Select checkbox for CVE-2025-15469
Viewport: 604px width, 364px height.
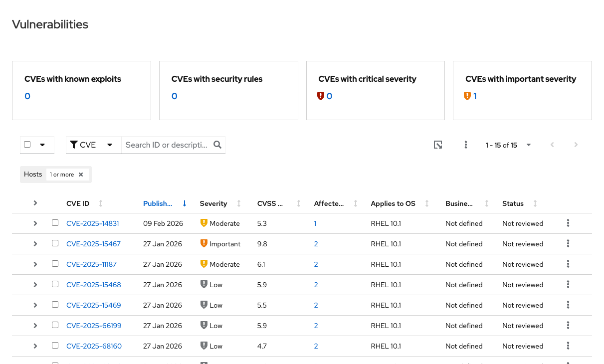tap(55, 305)
